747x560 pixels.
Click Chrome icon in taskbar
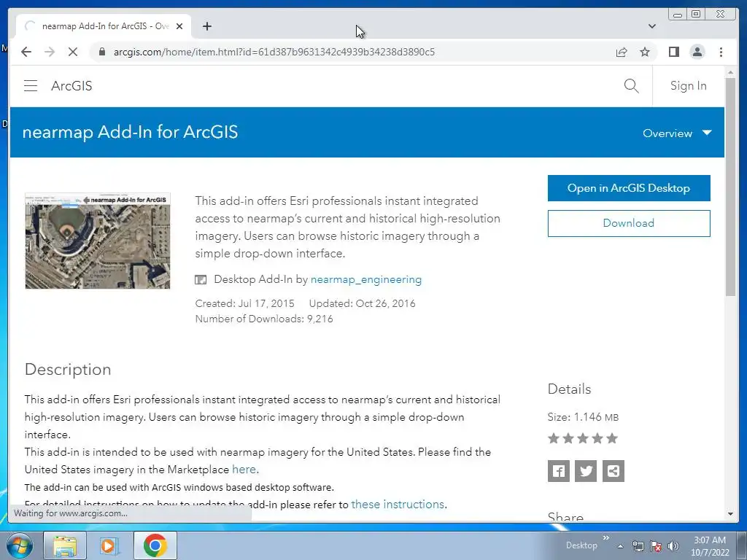(x=155, y=545)
